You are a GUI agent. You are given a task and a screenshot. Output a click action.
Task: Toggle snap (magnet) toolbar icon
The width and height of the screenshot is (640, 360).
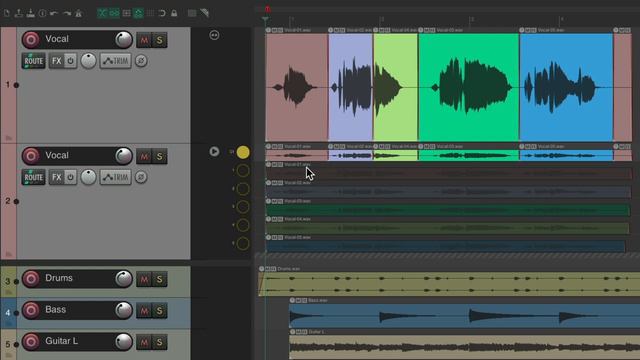[162, 13]
